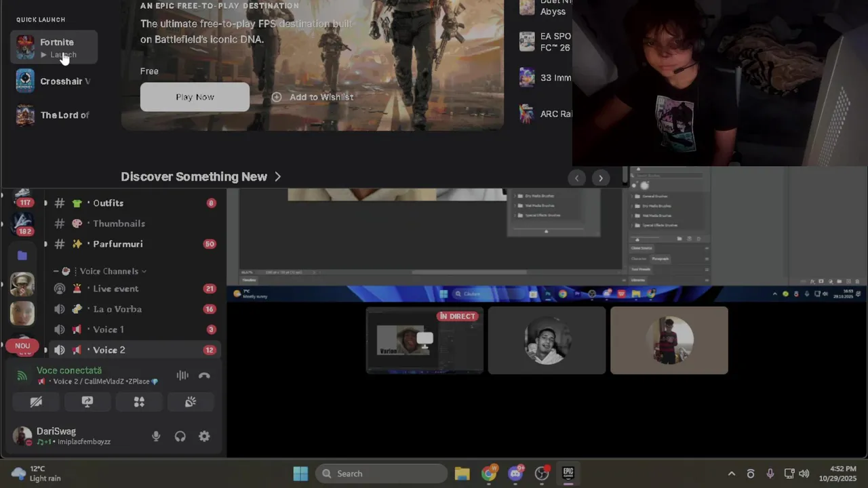Open Discover Something New section
Image resolution: width=868 pixels, height=488 pixels.
point(201,177)
